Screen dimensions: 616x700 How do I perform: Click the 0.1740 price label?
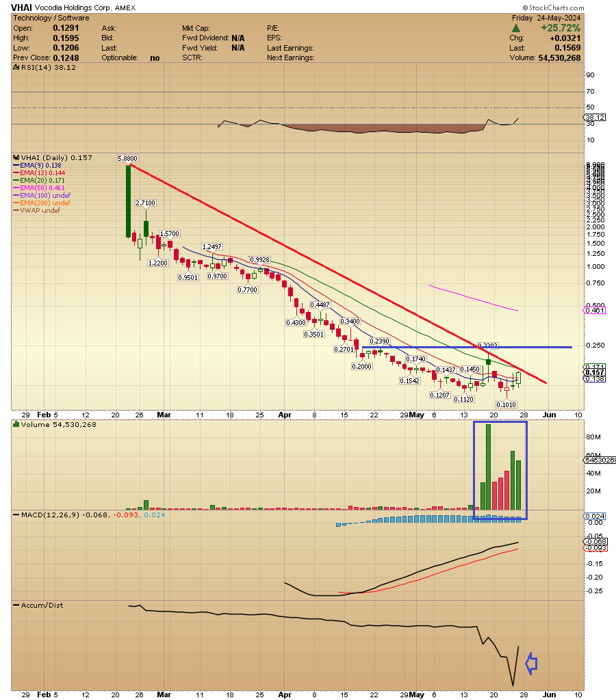416,359
